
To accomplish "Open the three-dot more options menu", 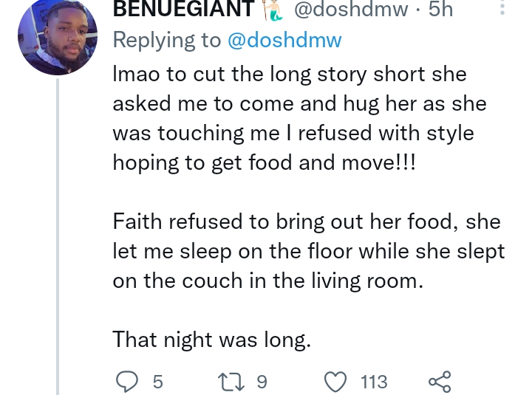I will pos(502,7).
